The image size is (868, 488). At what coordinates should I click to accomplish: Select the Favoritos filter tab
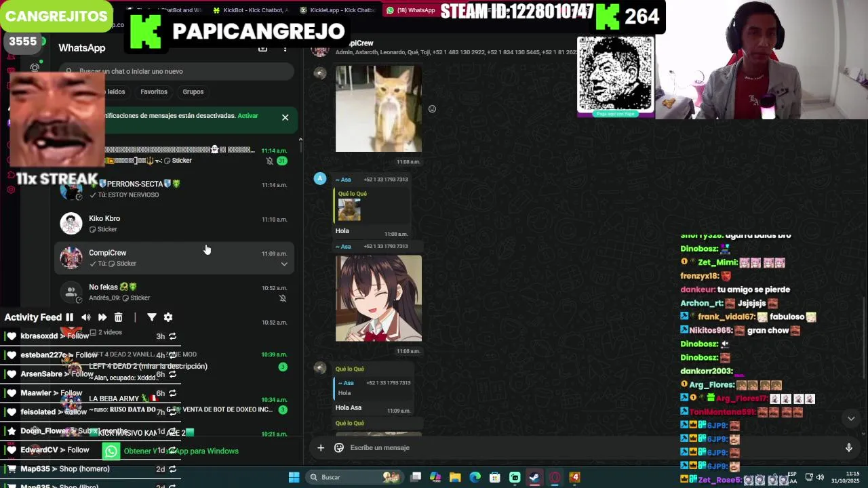[x=154, y=91]
